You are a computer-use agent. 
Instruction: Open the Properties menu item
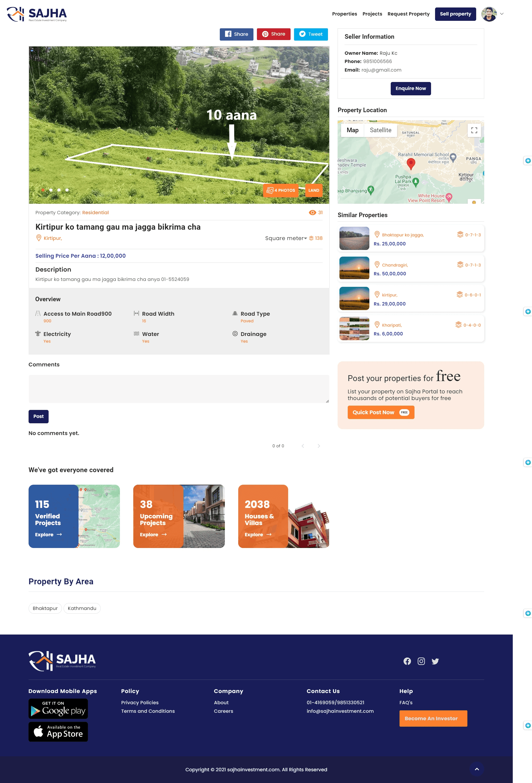(x=344, y=14)
